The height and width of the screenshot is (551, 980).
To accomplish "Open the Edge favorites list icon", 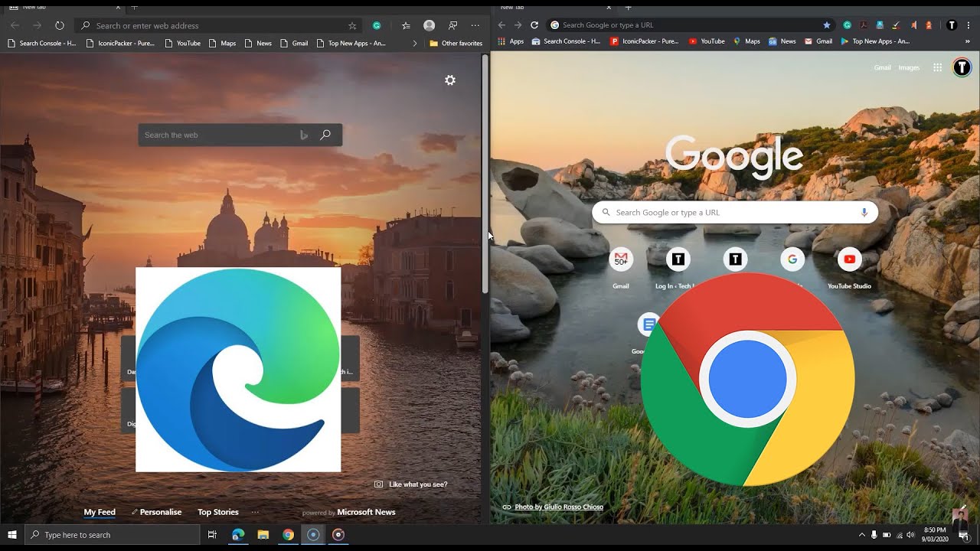I will coord(406,25).
